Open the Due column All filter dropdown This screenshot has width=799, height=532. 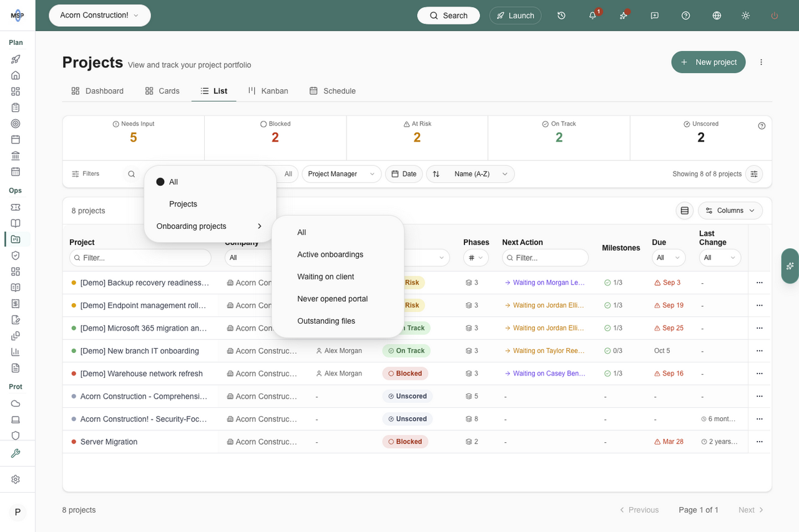click(669, 258)
